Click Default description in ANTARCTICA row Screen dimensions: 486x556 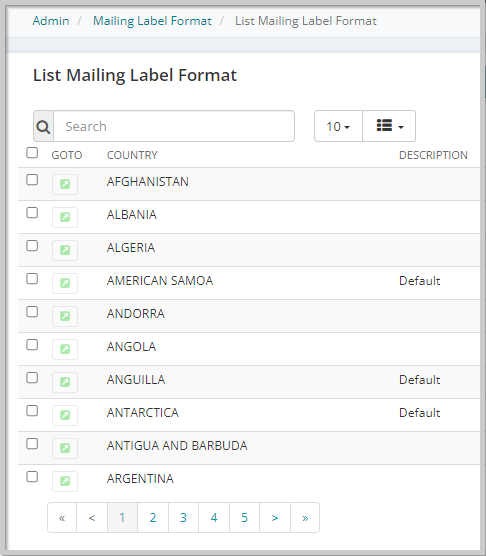click(420, 412)
